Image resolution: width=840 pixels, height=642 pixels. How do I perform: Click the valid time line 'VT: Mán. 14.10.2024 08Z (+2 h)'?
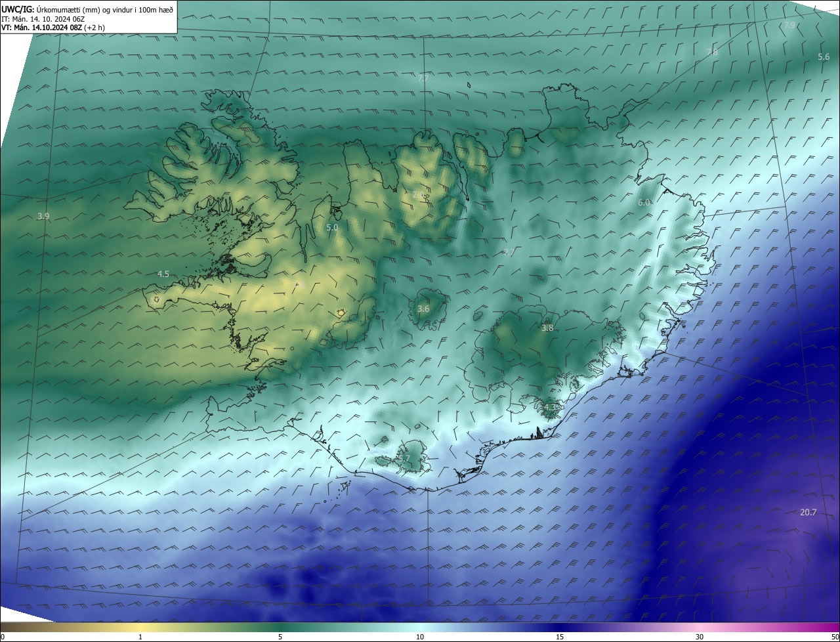click(53, 28)
